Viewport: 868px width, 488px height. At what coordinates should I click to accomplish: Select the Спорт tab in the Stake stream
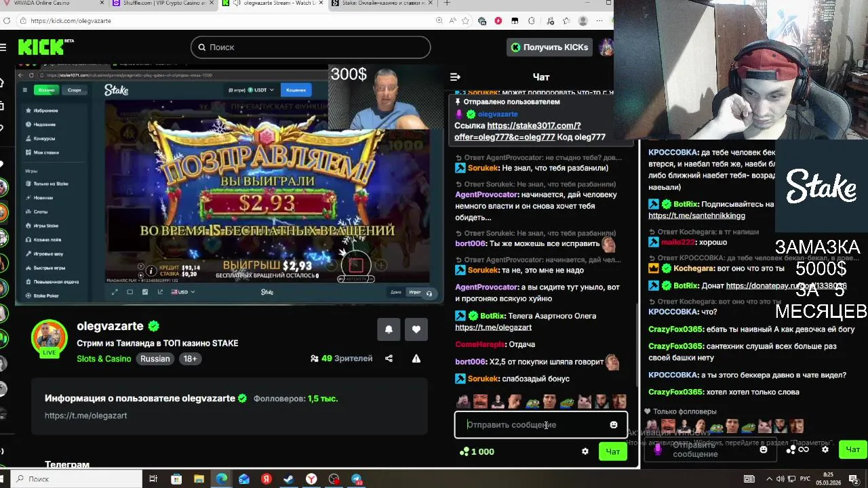click(x=75, y=89)
